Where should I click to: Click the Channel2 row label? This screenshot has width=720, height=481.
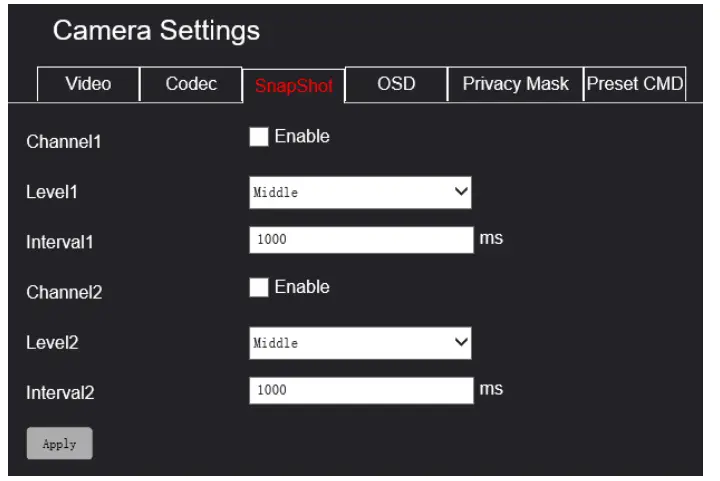(x=64, y=293)
